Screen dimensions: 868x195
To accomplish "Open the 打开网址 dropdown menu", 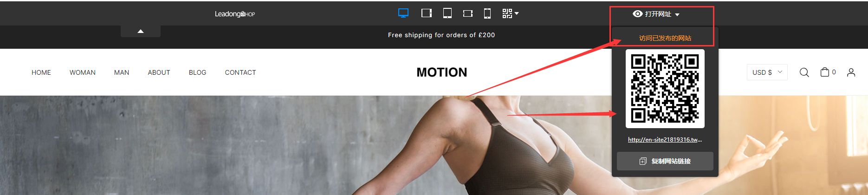I will [x=656, y=14].
